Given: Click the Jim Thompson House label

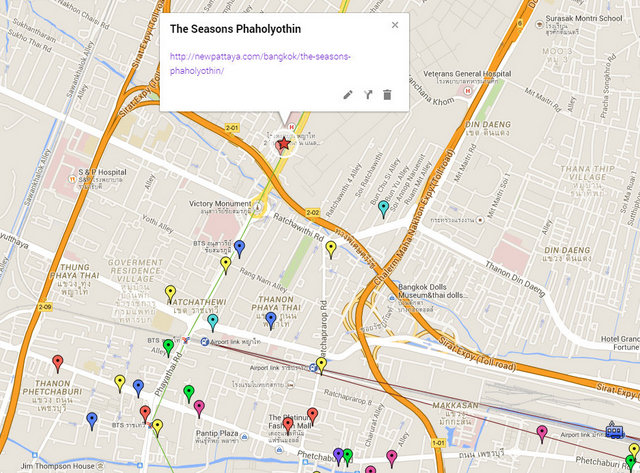Looking at the screenshot, I should click(57, 466).
